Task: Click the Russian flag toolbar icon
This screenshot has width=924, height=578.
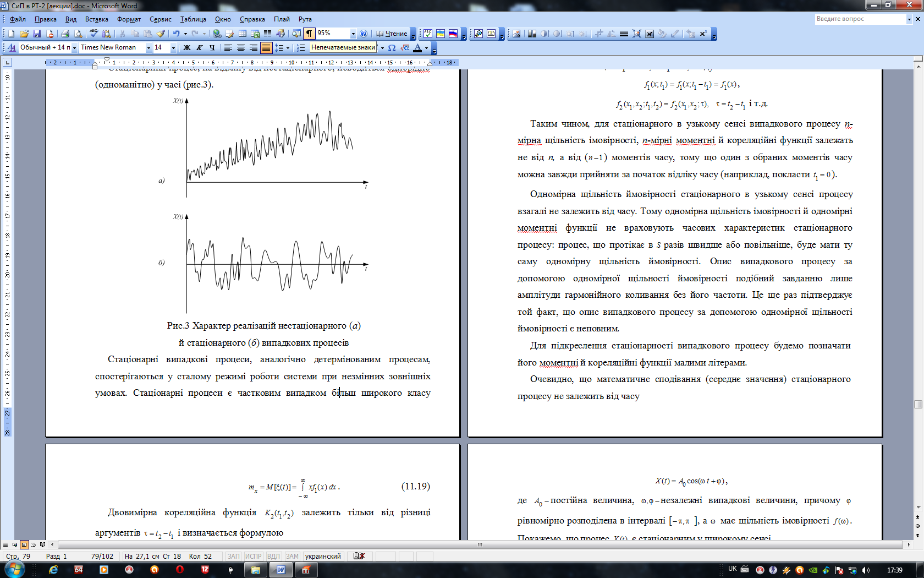Action: pos(453,34)
